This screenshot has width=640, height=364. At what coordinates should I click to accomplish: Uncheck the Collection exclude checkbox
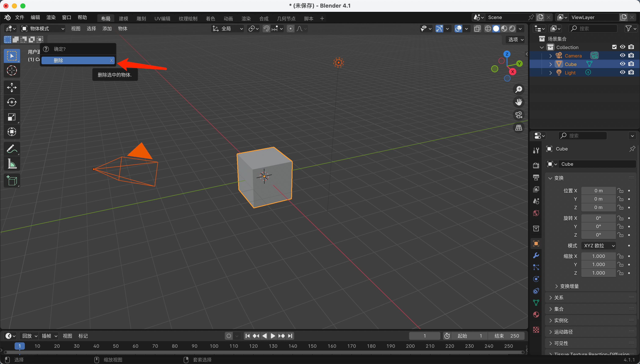[614, 47]
